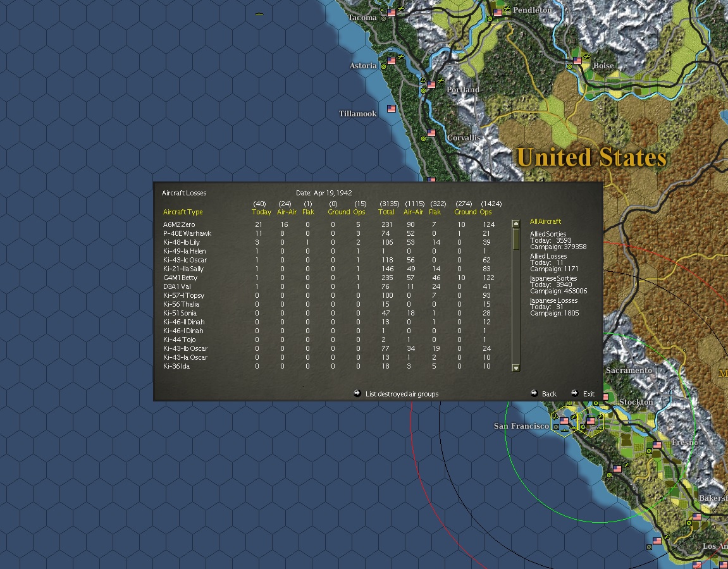
Task: Click the Tacoma city label
Action: (x=362, y=18)
